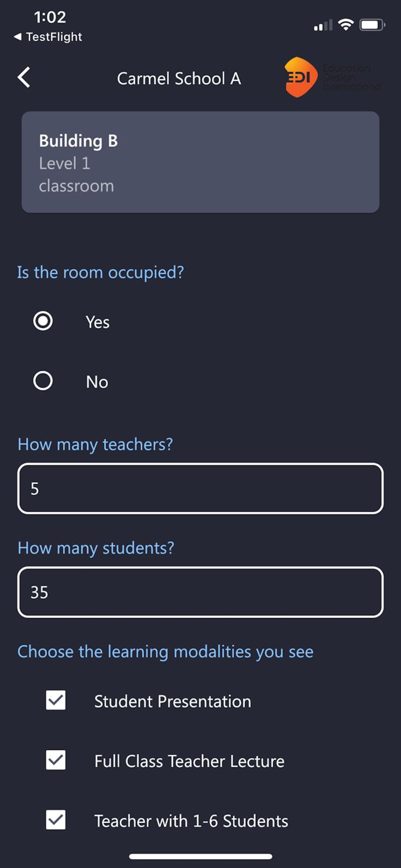The height and width of the screenshot is (868, 401).
Task: Tap the Carmel School A title
Action: tap(179, 79)
